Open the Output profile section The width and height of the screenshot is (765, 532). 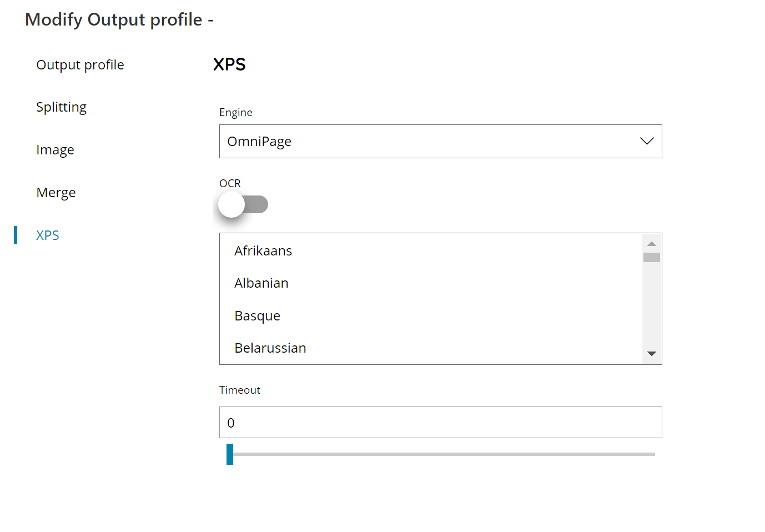tap(80, 64)
